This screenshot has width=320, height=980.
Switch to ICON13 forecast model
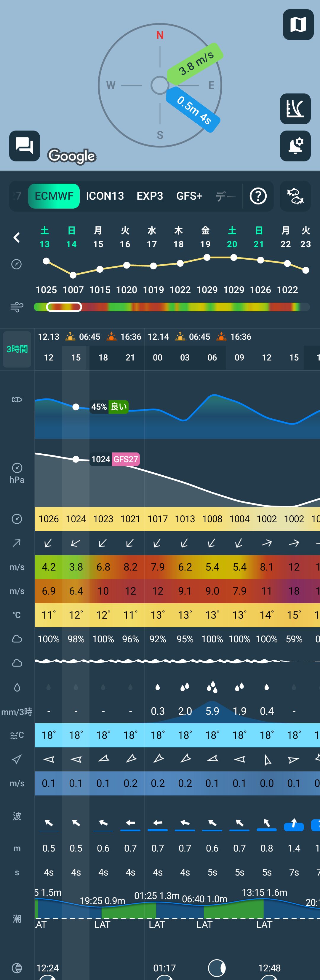coord(105,196)
